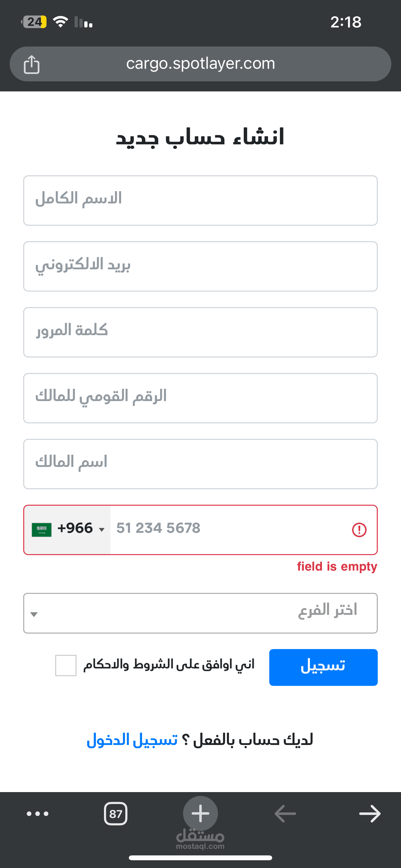401x868 pixels.
Task: Expand the اختر الفرع branch dropdown
Action: tap(200, 613)
